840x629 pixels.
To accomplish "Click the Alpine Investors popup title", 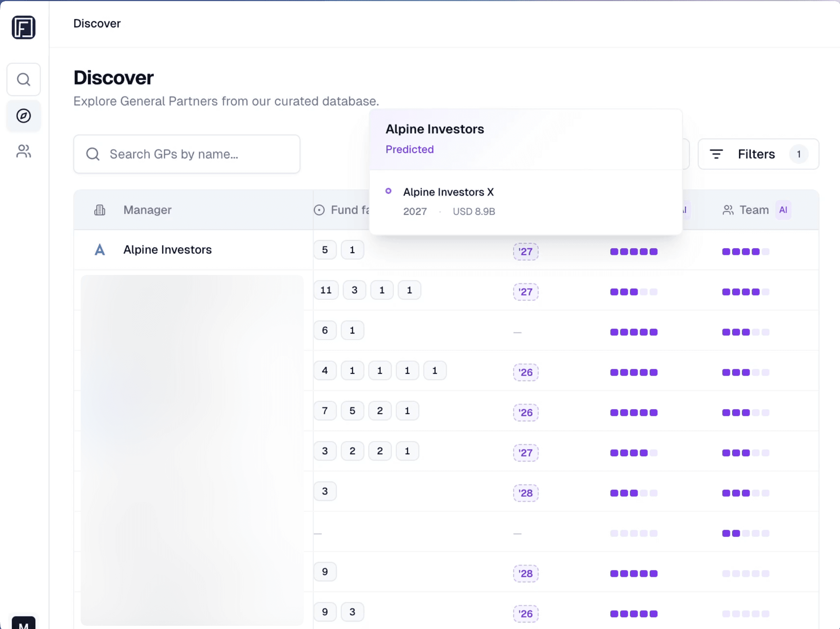I will click(x=435, y=129).
